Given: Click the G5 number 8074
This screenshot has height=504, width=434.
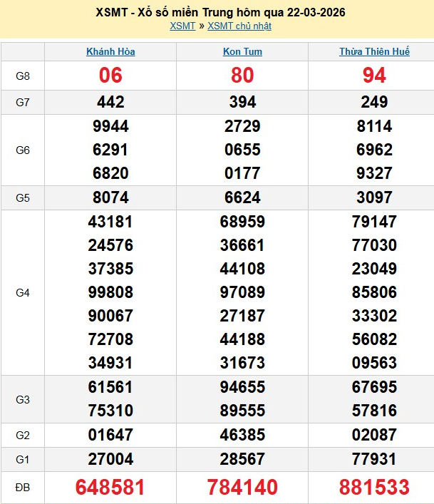Looking at the screenshot, I should coord(110,197).
